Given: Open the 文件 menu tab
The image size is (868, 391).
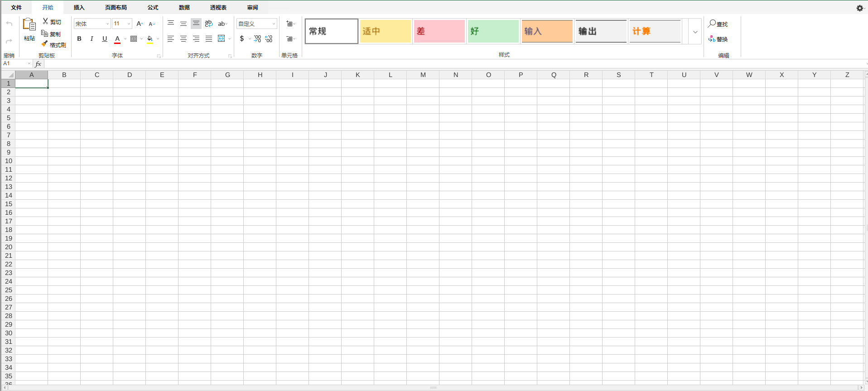Looking at the screenshot, I should pos(16,8).
